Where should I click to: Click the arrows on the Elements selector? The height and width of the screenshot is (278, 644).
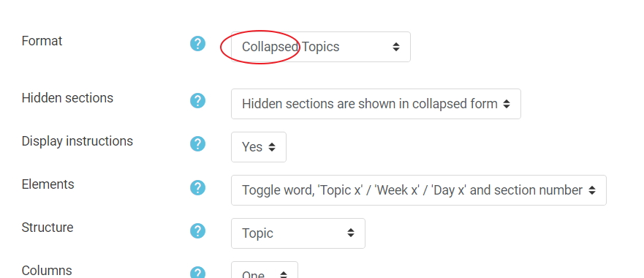592,190
